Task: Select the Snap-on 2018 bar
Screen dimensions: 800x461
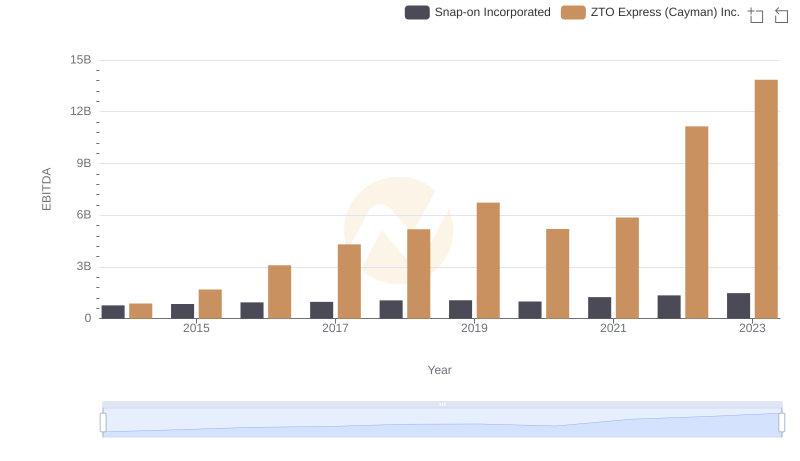Action: click(391, 309)
